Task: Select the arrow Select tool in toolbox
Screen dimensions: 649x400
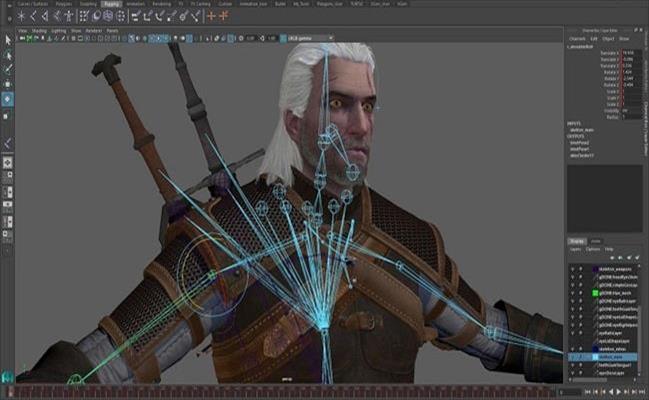Action: pos(7,40)
